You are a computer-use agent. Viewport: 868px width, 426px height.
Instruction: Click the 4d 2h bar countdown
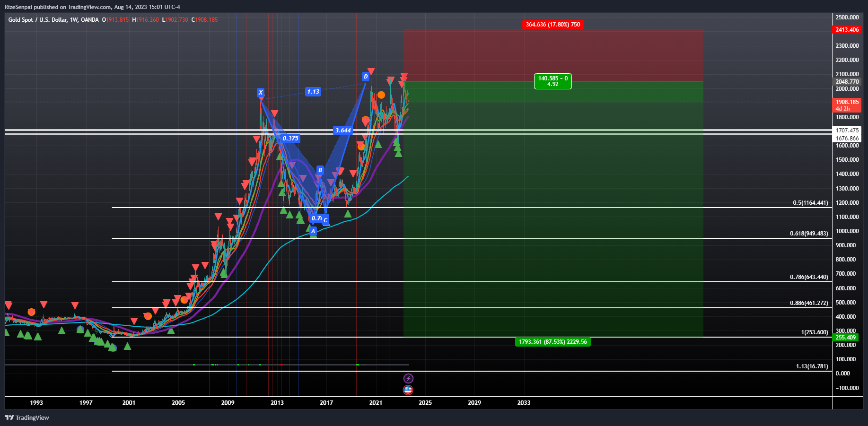pos(843,109)
